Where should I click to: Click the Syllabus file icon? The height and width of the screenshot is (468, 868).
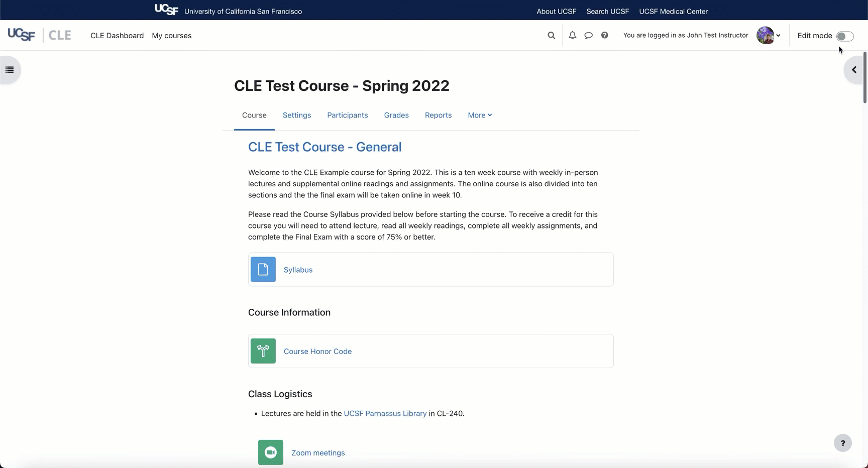pos(263,270)
